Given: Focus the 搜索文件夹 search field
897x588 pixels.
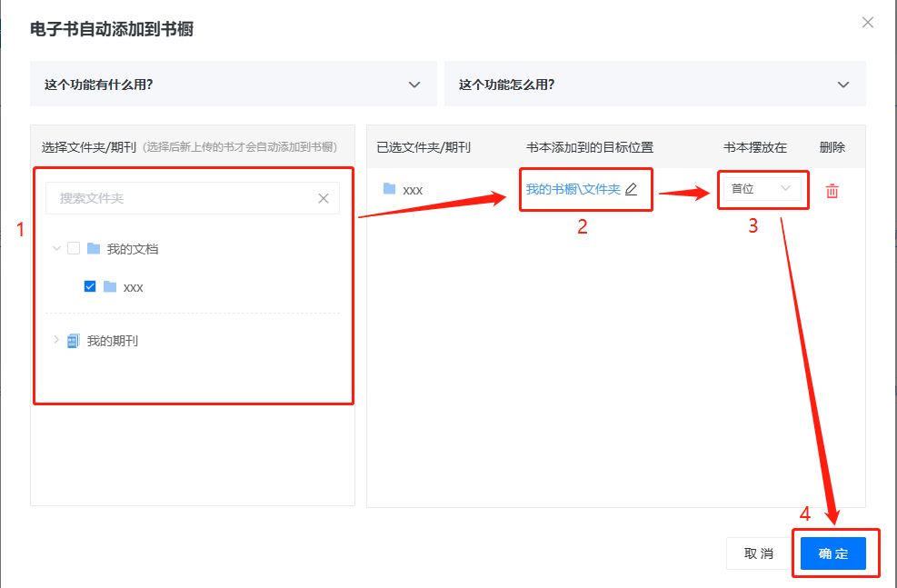Looking at the screenshot, I should click(x=182, y=198).
